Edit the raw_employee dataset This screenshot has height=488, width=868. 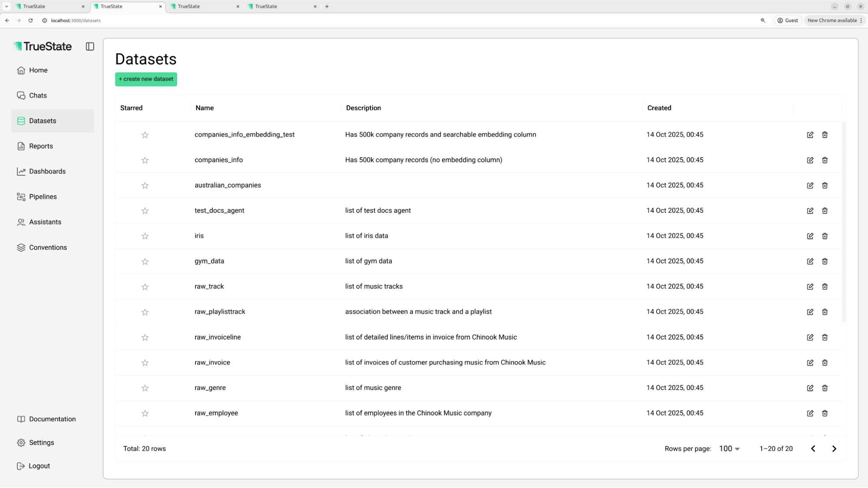click(x=810, y=413)
